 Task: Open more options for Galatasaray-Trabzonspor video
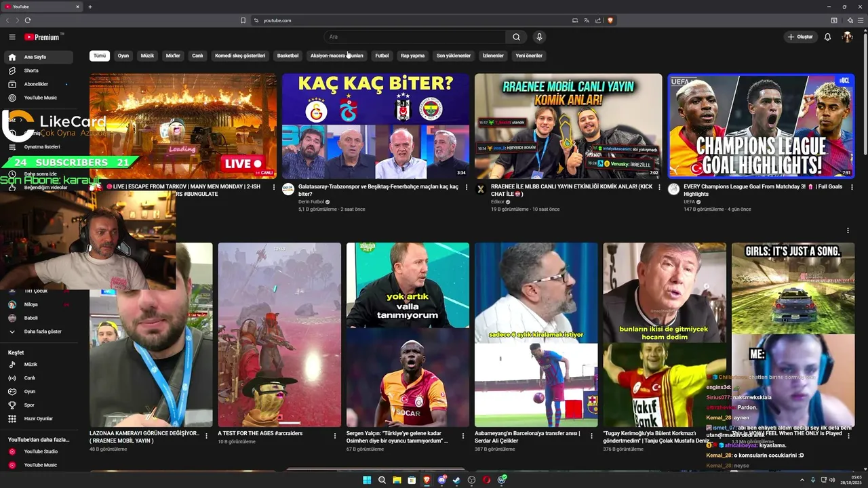coord(467,187)
